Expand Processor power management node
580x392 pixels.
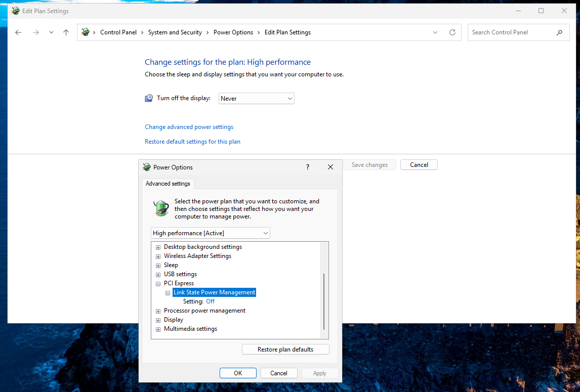(x=158, y=311)
